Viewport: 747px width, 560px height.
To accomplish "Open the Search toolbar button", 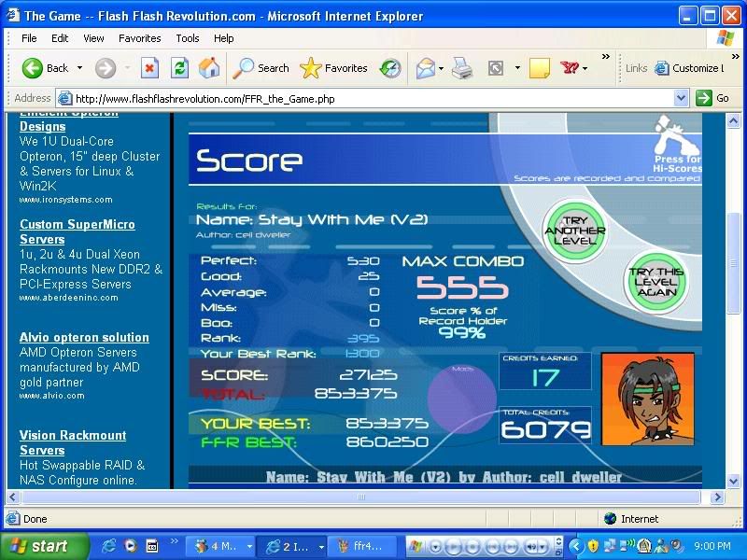I will (261, 68).
